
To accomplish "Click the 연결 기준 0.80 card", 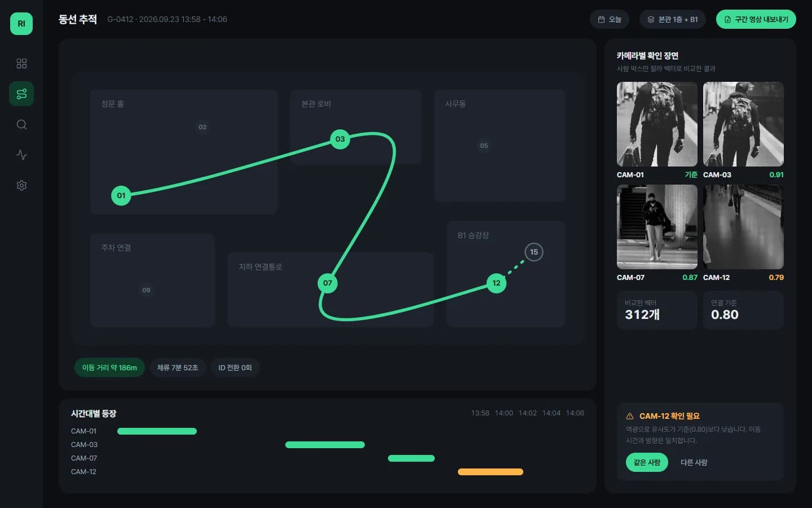I will click(x=743, y=310).
